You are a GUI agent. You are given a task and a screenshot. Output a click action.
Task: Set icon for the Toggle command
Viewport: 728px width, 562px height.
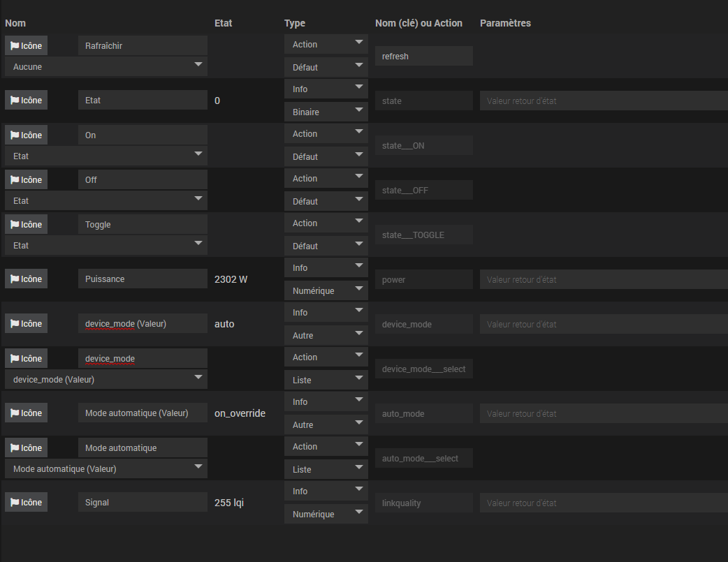point(26,225)
